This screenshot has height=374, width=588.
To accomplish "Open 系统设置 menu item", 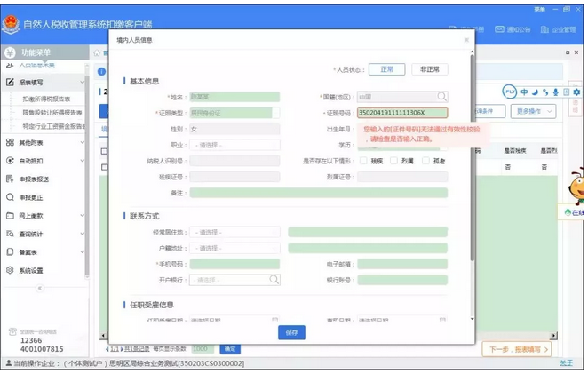I will pos(31,270).
